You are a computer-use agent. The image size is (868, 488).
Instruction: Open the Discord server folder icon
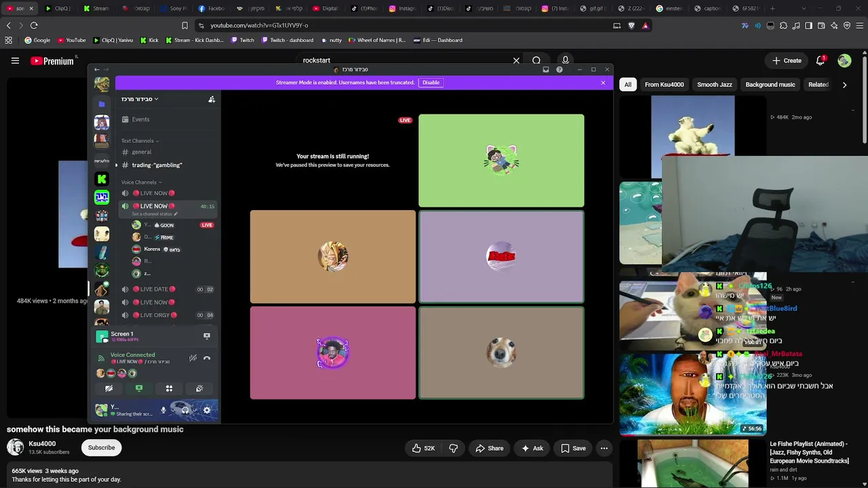(102, 104)
